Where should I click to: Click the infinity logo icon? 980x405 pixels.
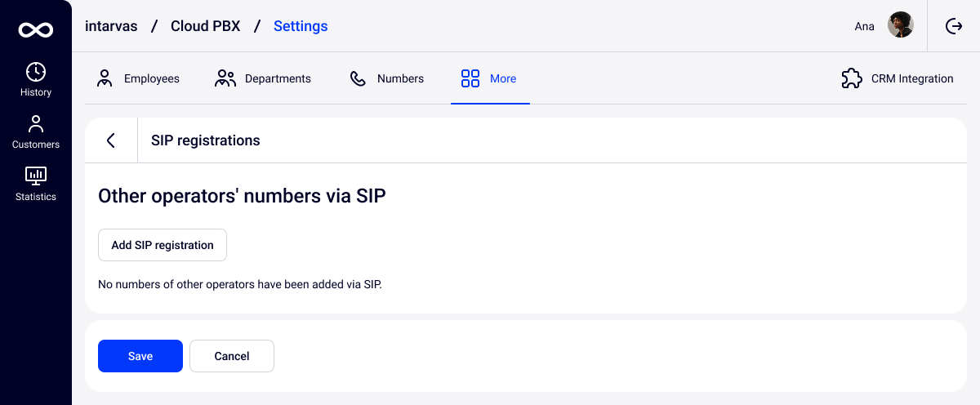(x=36, y=30)
